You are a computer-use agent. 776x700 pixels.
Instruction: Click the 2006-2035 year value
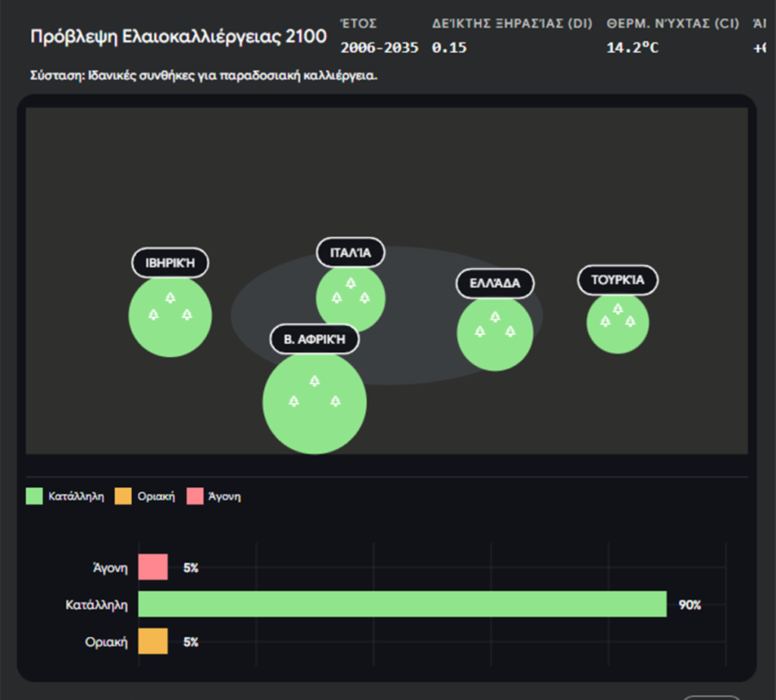click(x=379, y=48)
